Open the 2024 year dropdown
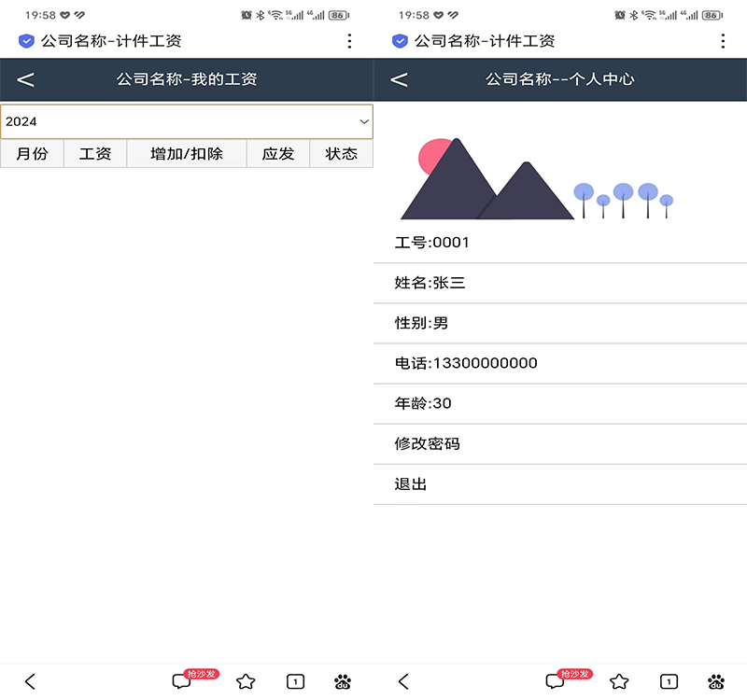 187,121
